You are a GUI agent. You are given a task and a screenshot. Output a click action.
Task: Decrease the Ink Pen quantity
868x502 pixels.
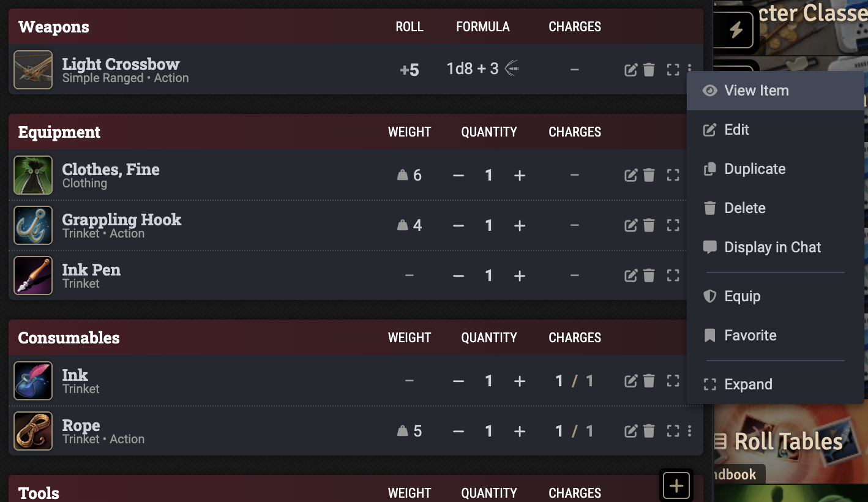[458, 275]
